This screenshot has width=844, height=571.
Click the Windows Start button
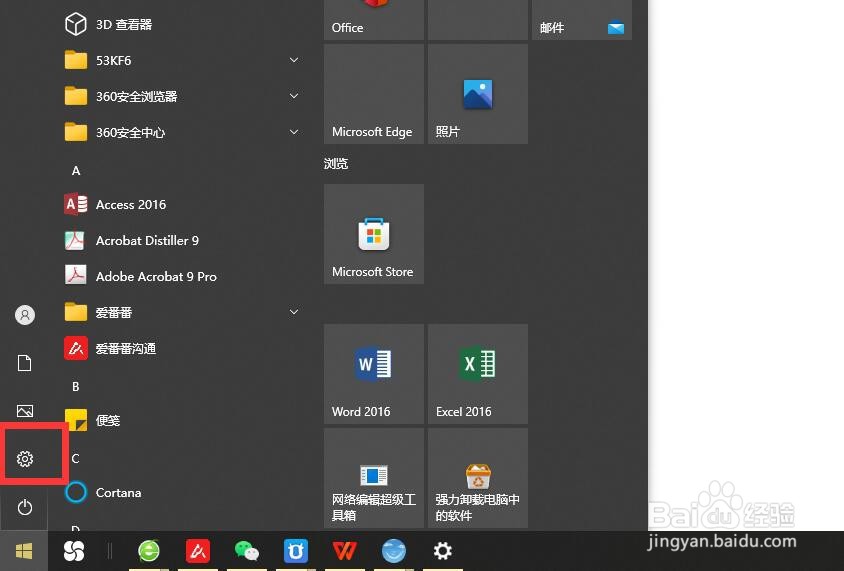click(24, 551)
